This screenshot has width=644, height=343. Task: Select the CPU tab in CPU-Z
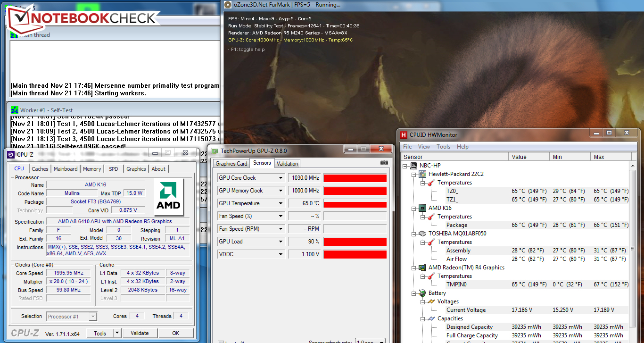tap(19, 168)
